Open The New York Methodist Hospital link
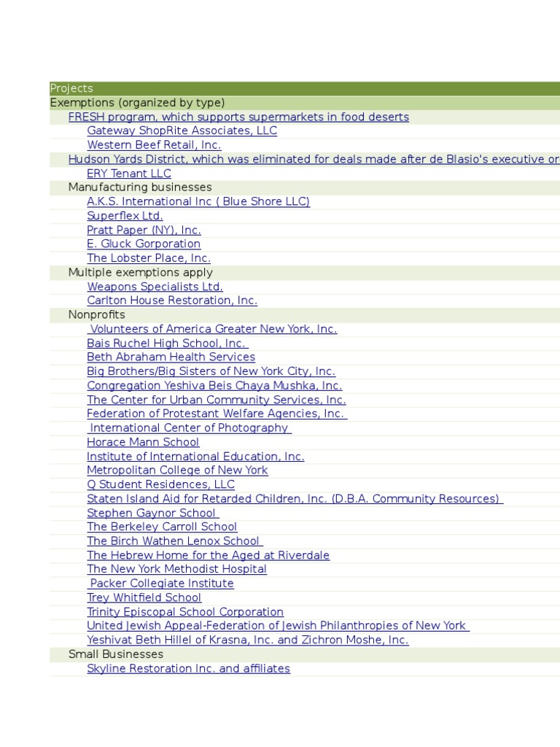 (176, 570)
